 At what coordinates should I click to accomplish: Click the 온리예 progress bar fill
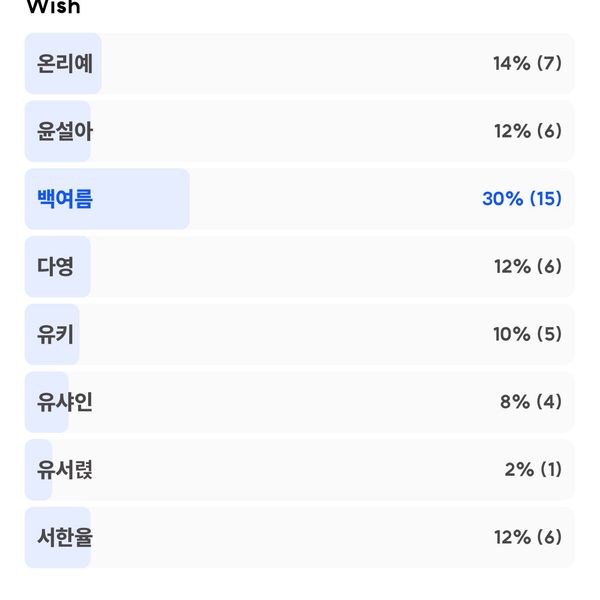63,64
